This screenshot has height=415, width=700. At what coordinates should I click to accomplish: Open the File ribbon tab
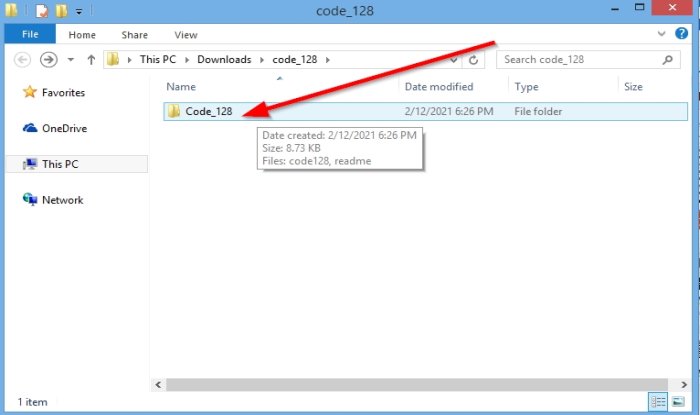click(30, 34)
